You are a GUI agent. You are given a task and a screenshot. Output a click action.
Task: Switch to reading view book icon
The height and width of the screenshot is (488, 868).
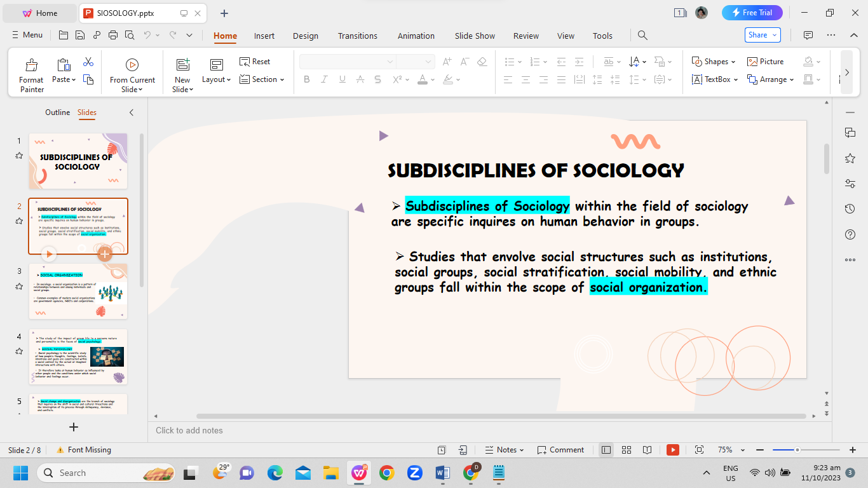(647, 450)
